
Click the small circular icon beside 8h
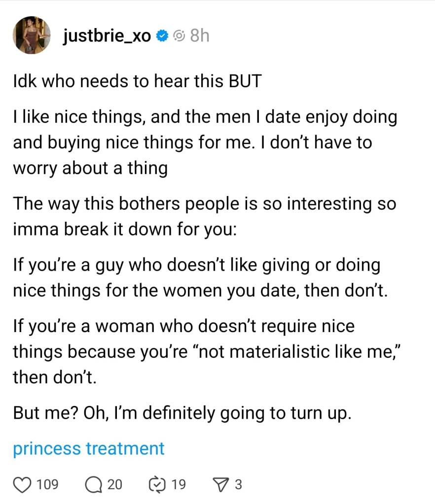180,35
